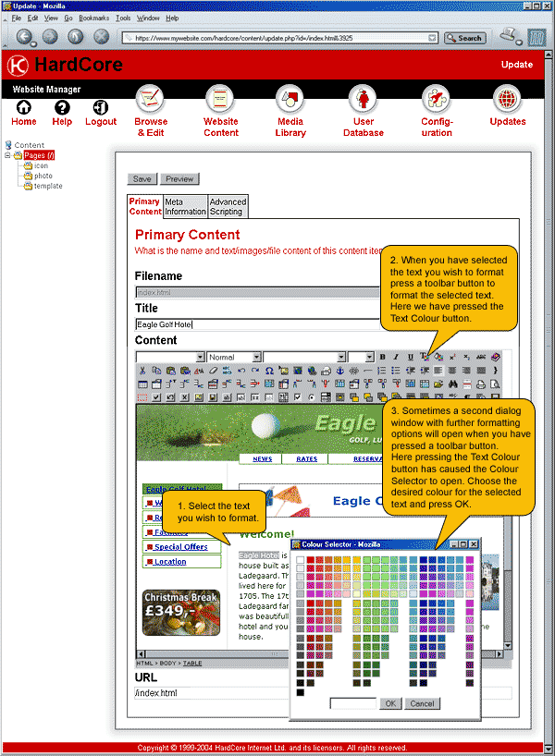Viewport: 555px width, 756px height.
Task: Toggle justified text alignment
Action: pyautogui.click(x=481, y=371)
